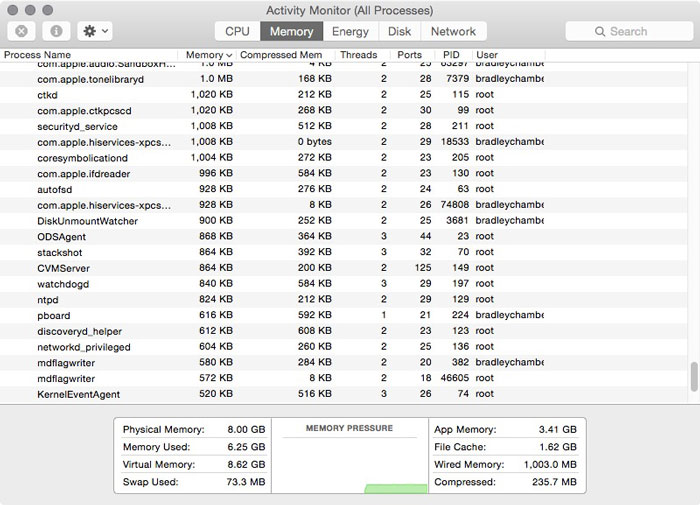Click the Virtual Memory 8.62 GB value
The height and width of the screenshot is (505, 700).
point(246,464)
